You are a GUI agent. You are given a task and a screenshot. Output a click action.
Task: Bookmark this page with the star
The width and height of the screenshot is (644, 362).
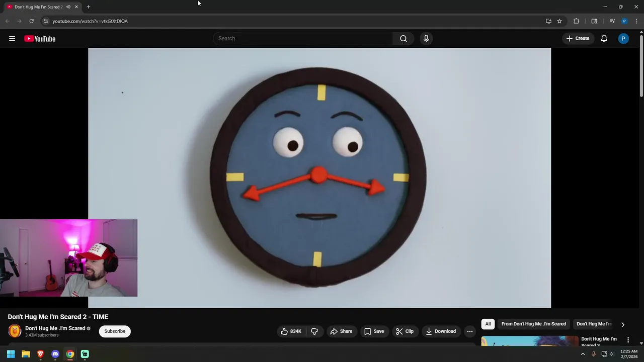click(x=559, y=21)
